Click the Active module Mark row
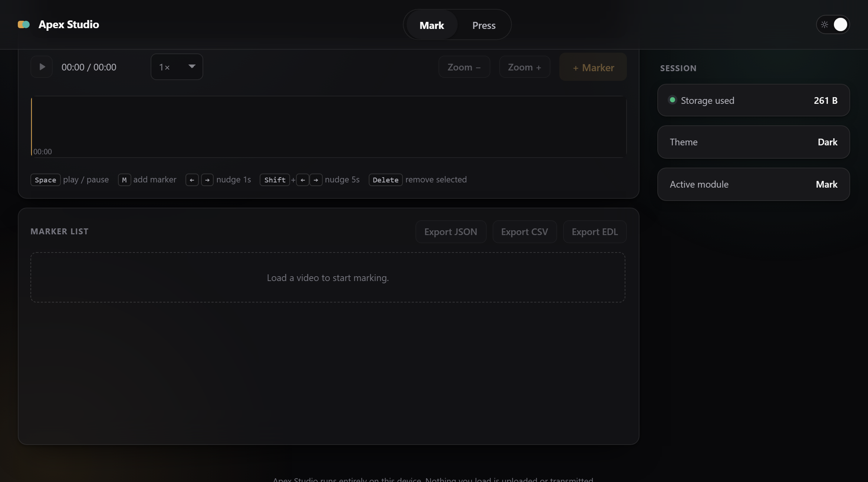Viewport: 868px width, 482px height. tap(753, 184)
